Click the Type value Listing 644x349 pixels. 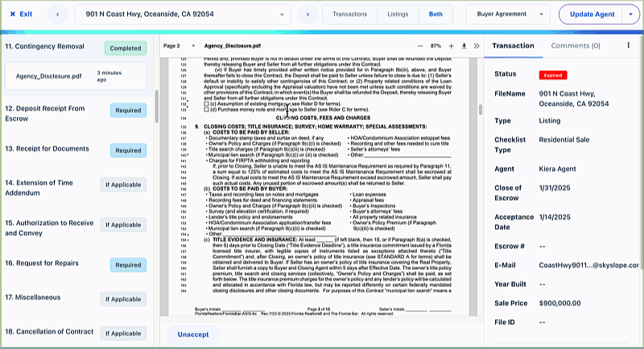click(x=550, y=121)
